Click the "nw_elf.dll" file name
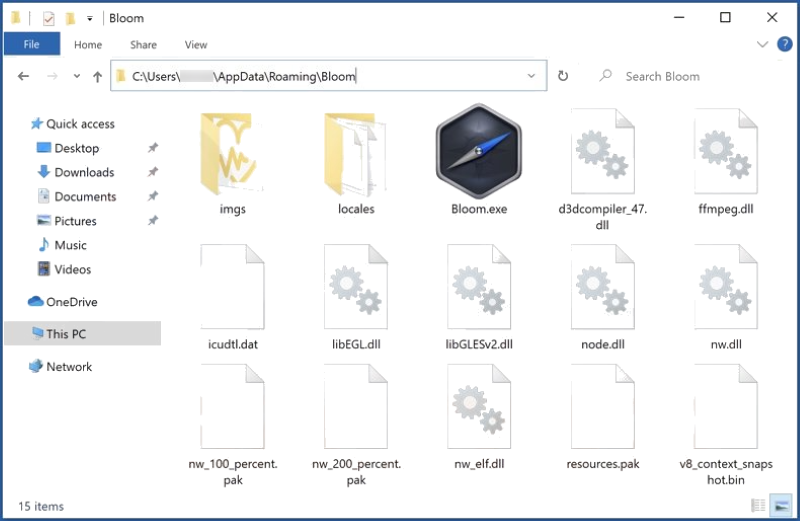The image size is (800, 521). click(479, 464)
